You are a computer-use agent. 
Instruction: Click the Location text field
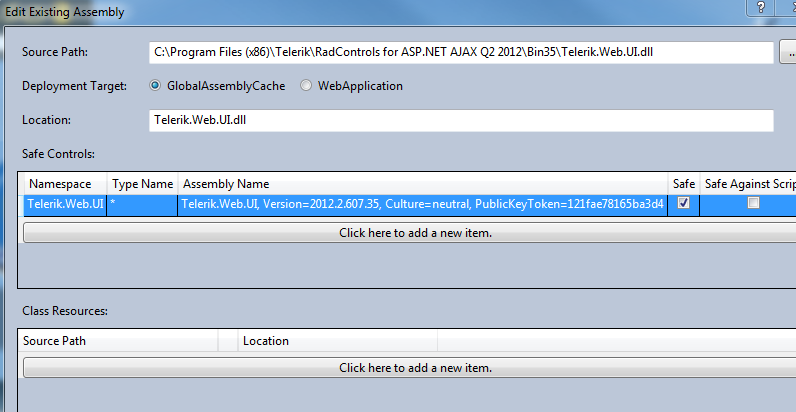pos(460,120)
